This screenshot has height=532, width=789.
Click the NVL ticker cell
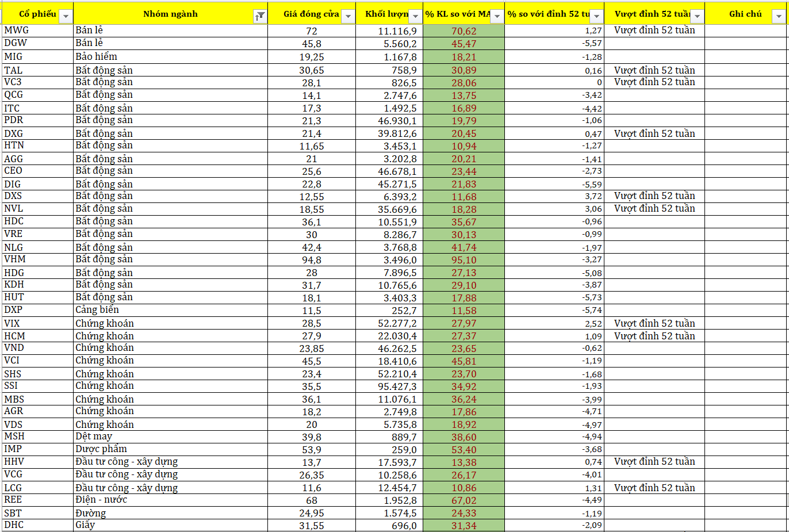[37, 209]
